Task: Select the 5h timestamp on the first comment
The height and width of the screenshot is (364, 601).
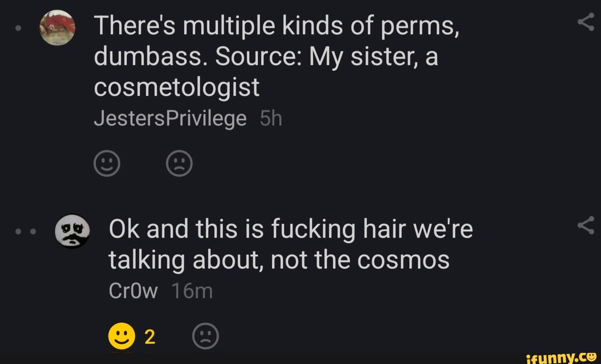Action: (271, 118)
